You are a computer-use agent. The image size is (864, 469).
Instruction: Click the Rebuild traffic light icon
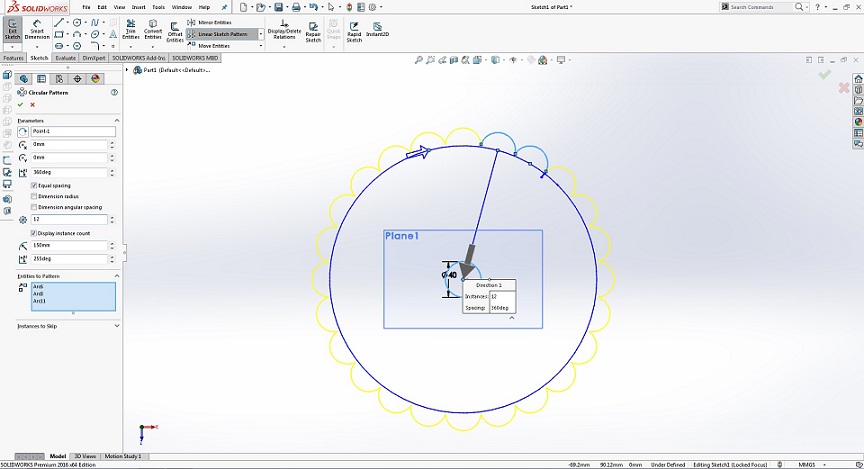pyautogui.click(x=349, y=7)
